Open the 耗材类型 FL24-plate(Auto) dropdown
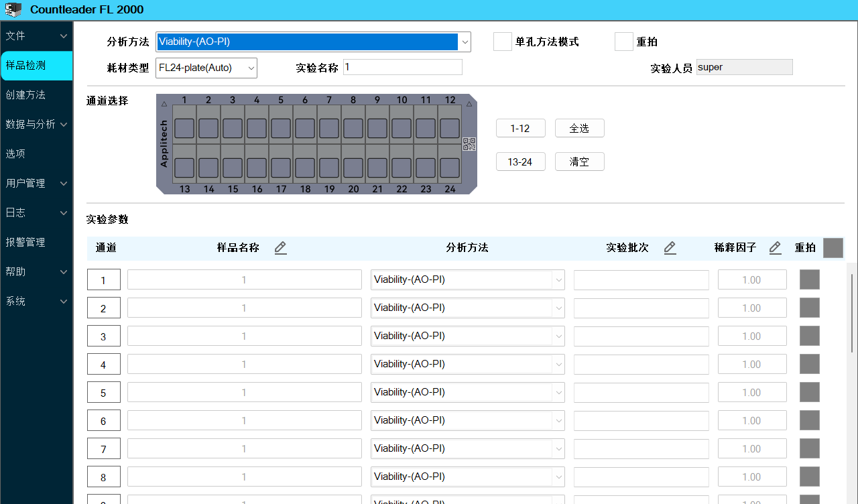 [x=206, y=68]
